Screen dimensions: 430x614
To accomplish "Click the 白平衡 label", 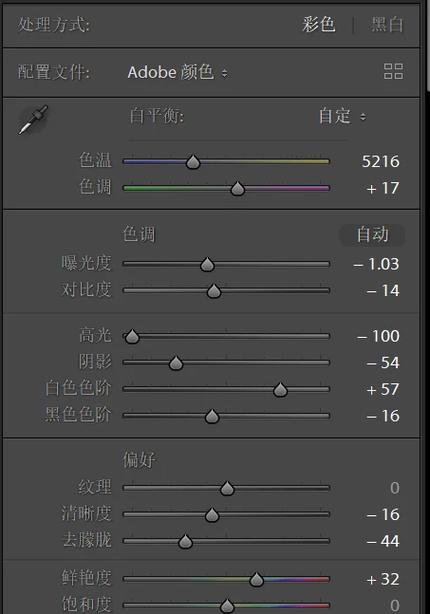I will (157, 116).
